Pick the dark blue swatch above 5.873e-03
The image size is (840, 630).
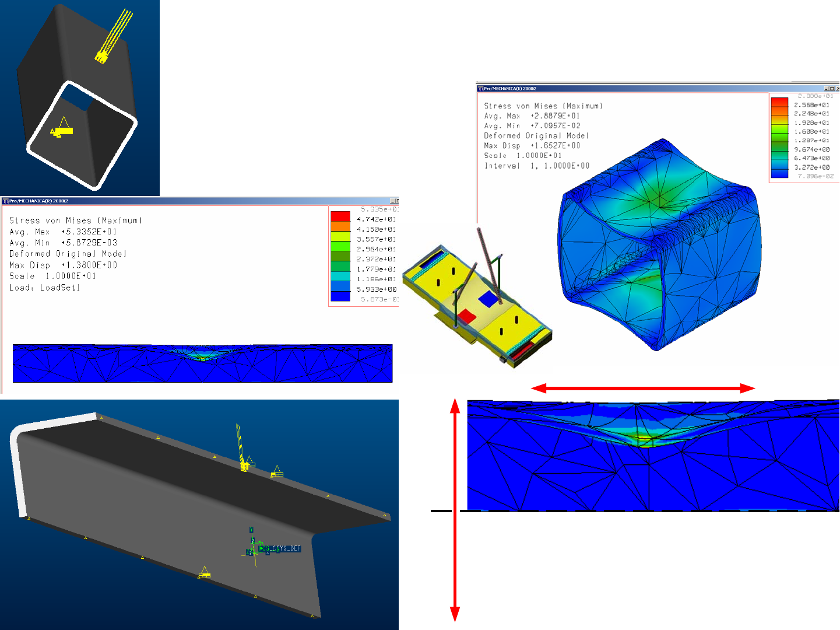point(340,296)
